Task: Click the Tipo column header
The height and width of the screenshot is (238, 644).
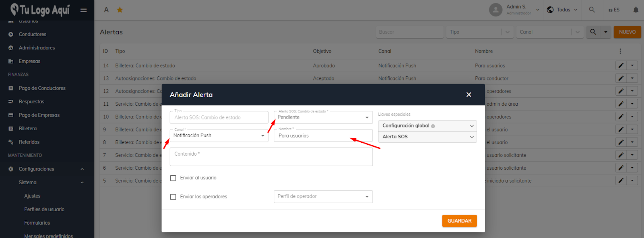Action: (x=120, y=51)
